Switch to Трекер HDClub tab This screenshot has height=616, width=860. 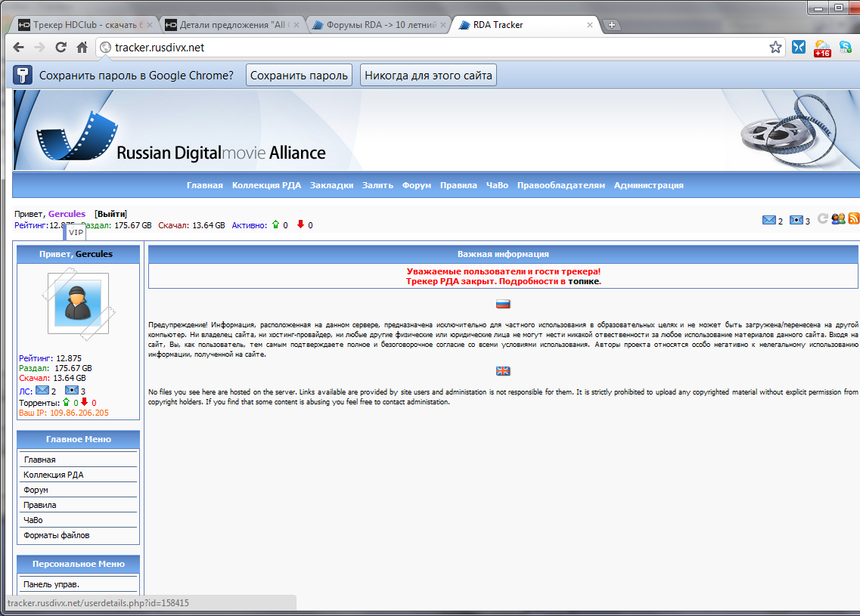(83, 25)
